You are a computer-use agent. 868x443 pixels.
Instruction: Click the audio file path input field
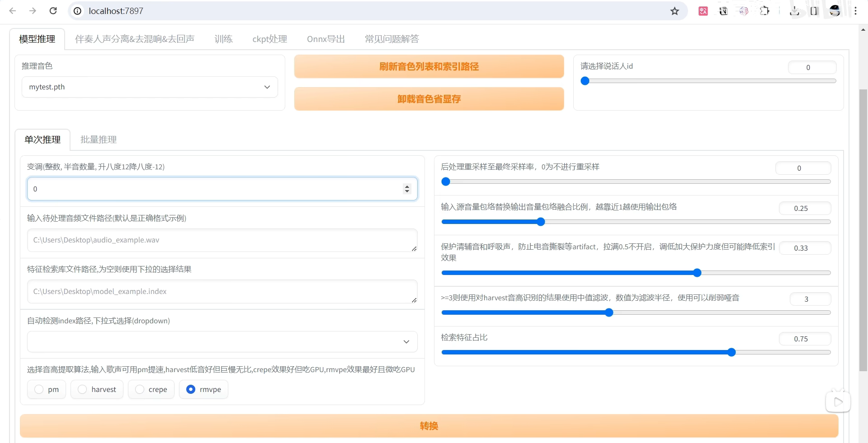tap(222, 240)
